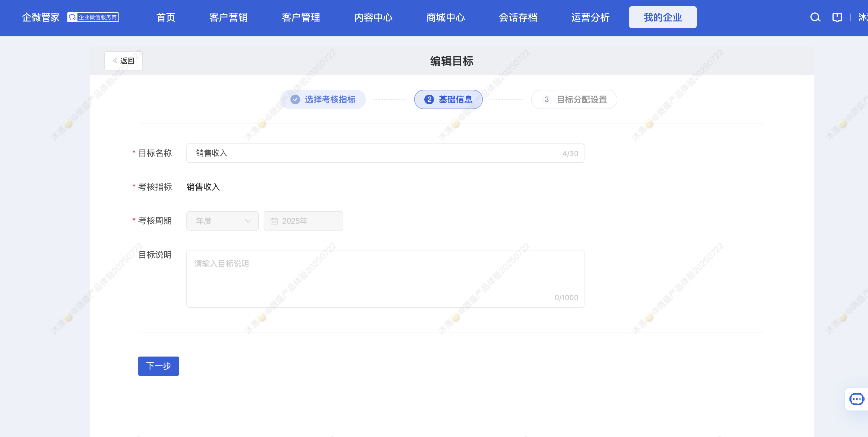Open the chat assistant robot icon
Screen dimensions: 868x437
click(857, 399)
